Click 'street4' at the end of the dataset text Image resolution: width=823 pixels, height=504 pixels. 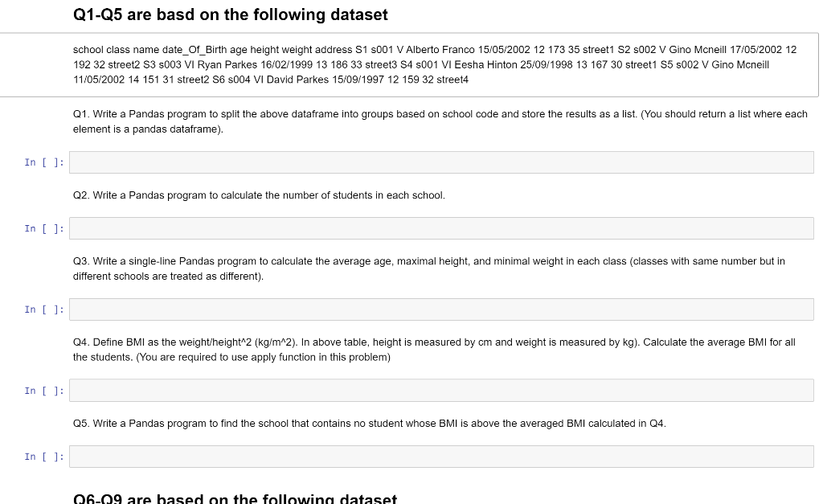(x=452, y=80)
